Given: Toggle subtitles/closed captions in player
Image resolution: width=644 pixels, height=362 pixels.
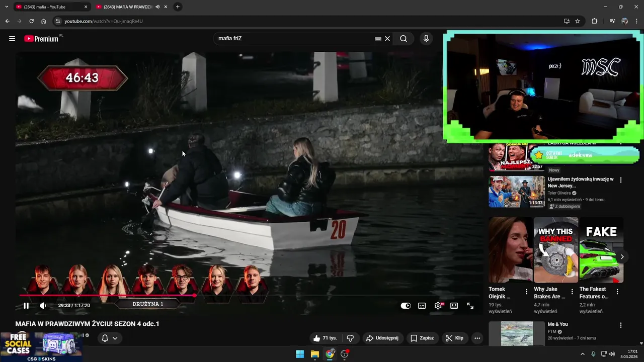Looking at the screenshot, I should click(x=422, y=306).
